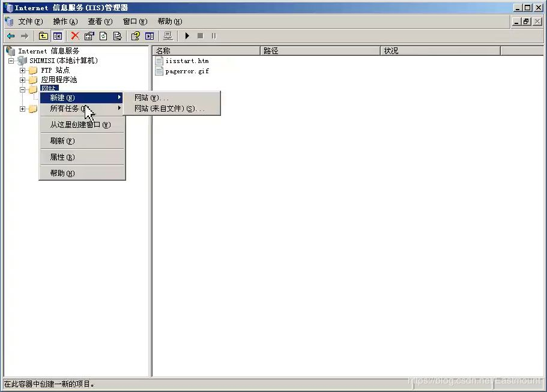Click the 名称 column header
The image size is (547, 392).
click(206, 51)
